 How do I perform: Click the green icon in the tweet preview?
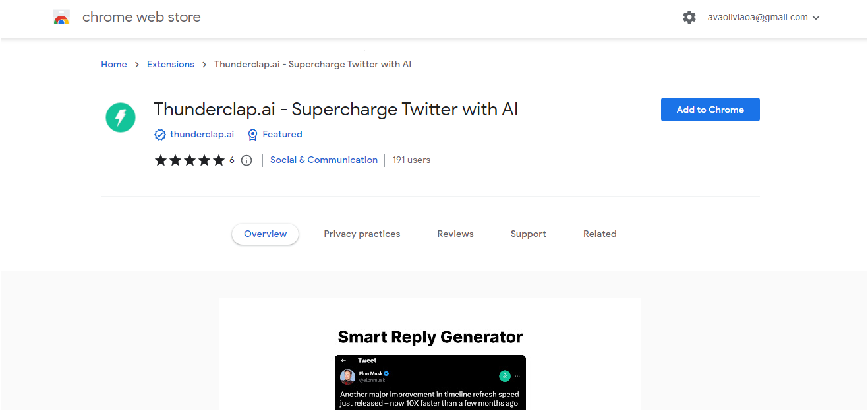505,375
